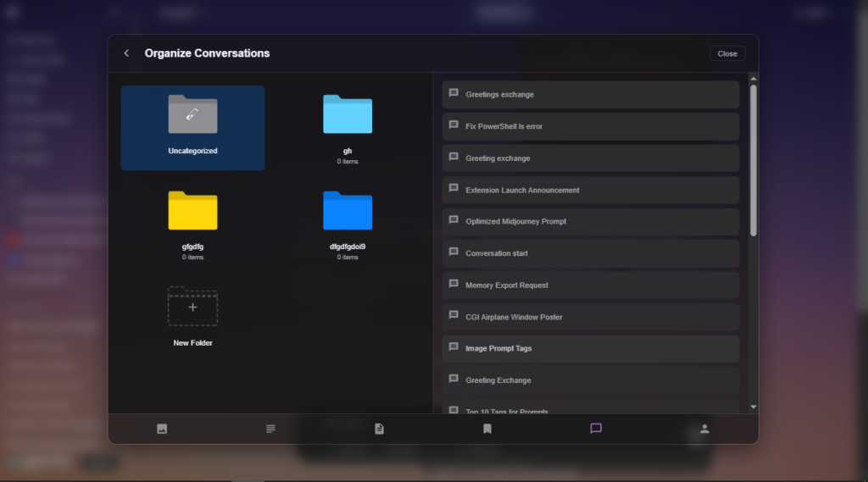Open the yellow "gfgdfg" folder
Image resolution: width=868 pixels, height=482 pixels.
click(x=192, y=224)
